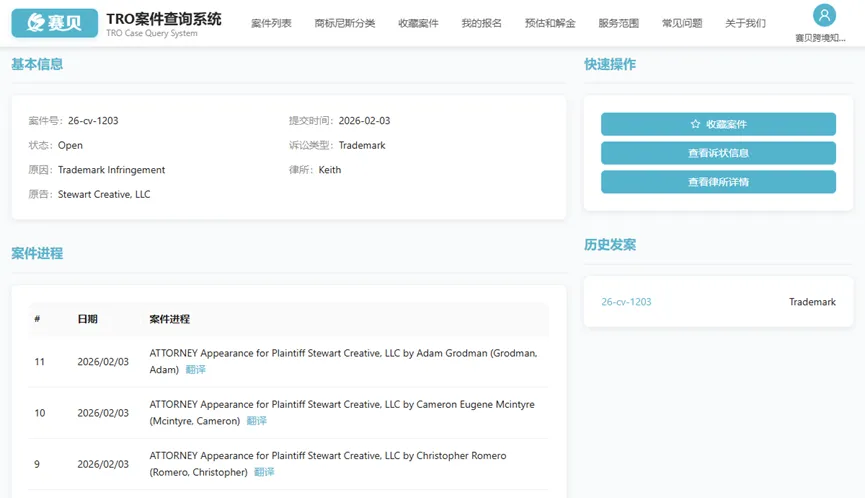Open 收藏案件 in the navigation bar

point(418,23)
